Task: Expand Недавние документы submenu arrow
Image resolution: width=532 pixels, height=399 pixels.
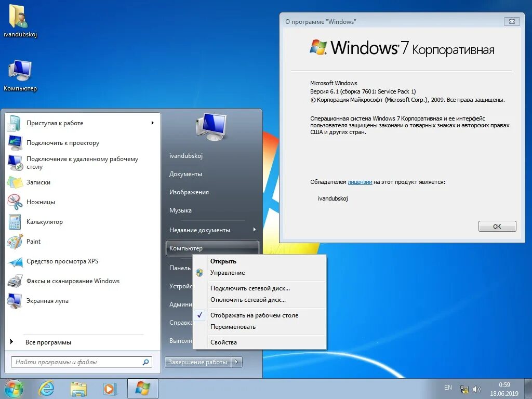Action: click(254, 230)
